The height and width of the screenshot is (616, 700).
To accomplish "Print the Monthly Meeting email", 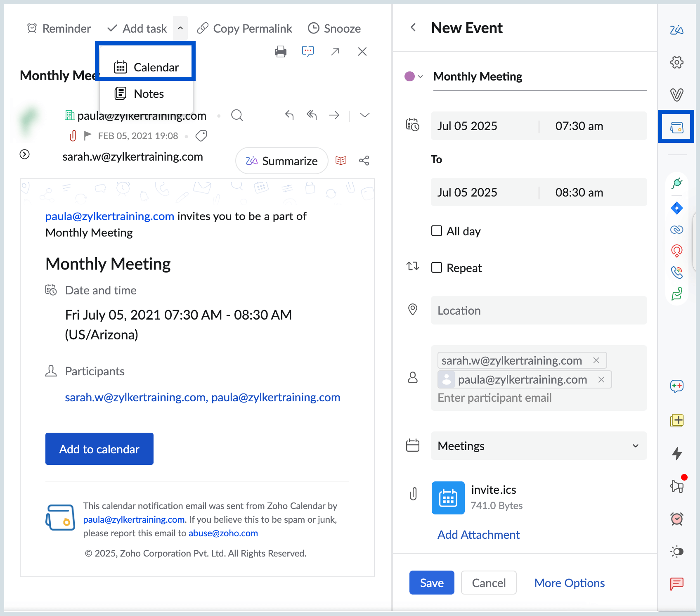I will pyautogui.click(x=281, y=51).
